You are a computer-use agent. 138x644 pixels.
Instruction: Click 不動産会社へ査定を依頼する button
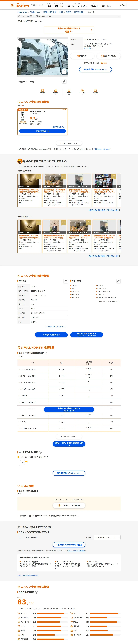tap(69, 545)
